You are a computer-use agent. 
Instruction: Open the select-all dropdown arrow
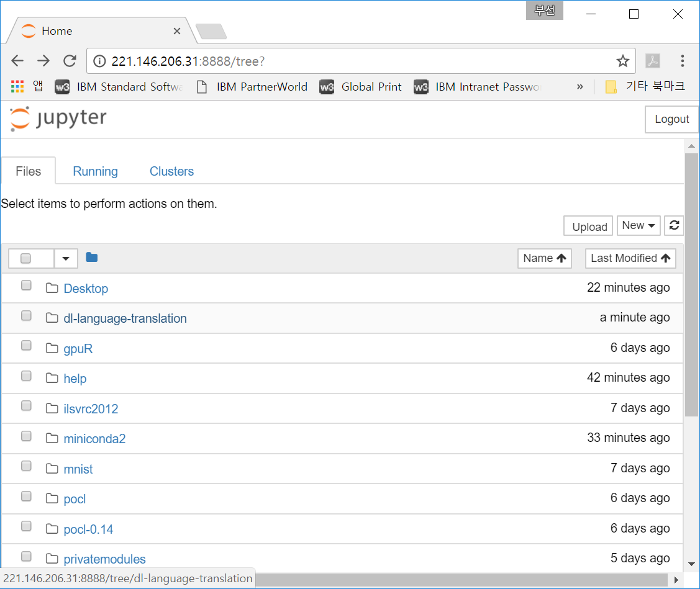pos(66,258)
